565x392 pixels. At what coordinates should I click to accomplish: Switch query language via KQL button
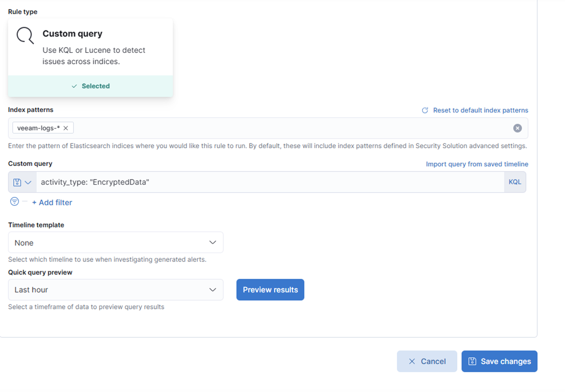tap(515, 182)
